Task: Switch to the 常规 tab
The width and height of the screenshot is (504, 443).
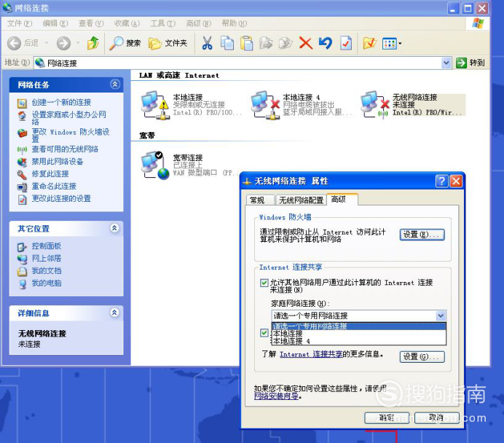Action: click(260, 200)
